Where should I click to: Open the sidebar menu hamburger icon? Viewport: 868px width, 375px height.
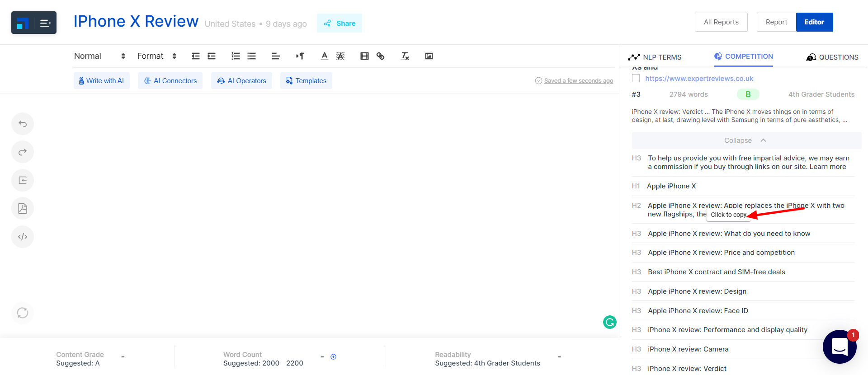click(x=45, y=23)
